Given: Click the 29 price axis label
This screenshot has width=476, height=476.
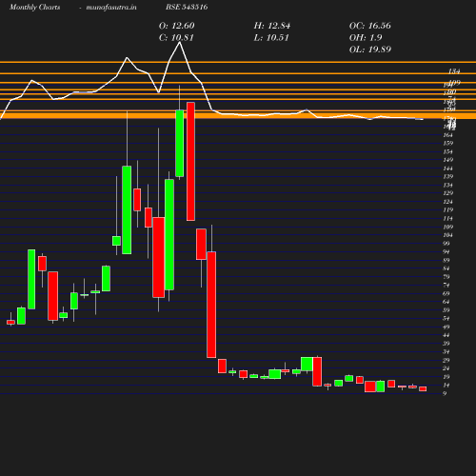Looking at the screenshot, I should point(446,360).
